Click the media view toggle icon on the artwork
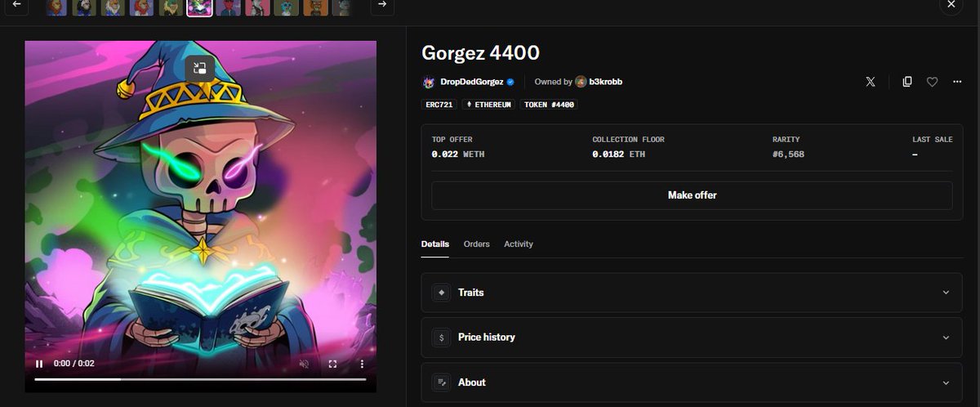The image size is (980, 407). [x=200, y=68]
